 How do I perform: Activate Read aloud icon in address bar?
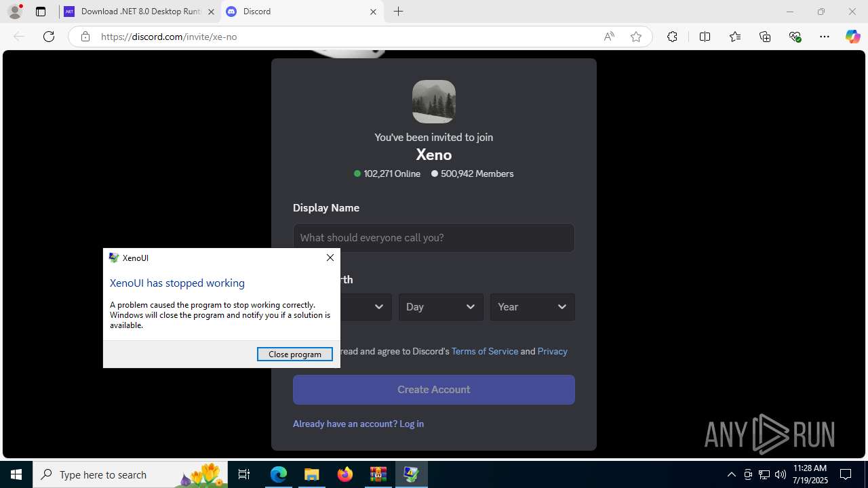(609, 37)
